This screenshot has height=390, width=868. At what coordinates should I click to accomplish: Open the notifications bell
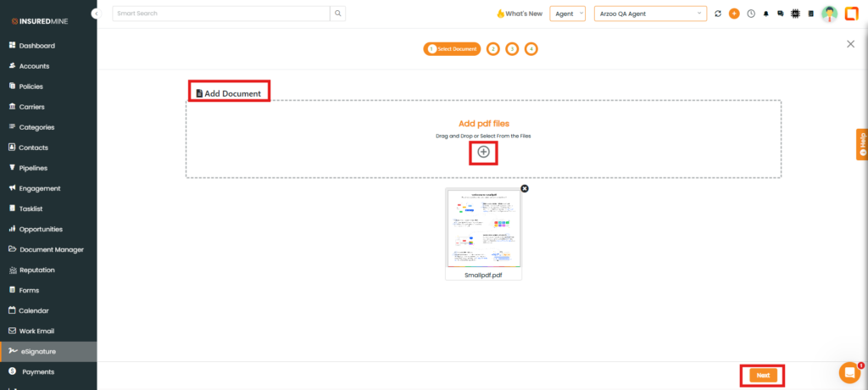766,14
